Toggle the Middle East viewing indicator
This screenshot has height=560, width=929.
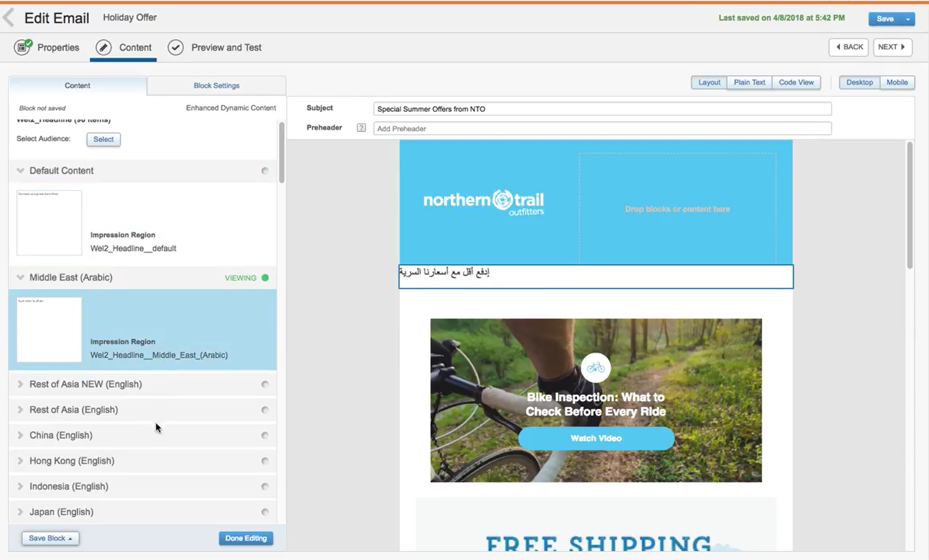pos(265,278)
